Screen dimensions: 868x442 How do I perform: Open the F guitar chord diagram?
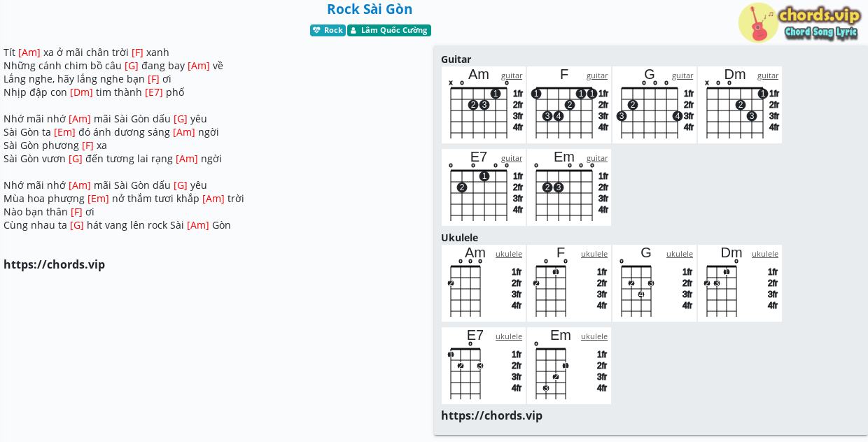pyautogui.click(x=569, y=105)
